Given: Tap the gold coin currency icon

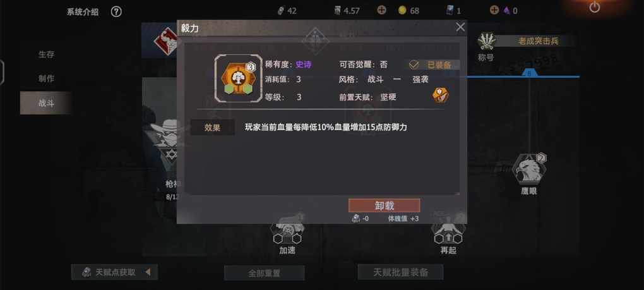Looking at the screenshot, I should (x=402, y=11).
